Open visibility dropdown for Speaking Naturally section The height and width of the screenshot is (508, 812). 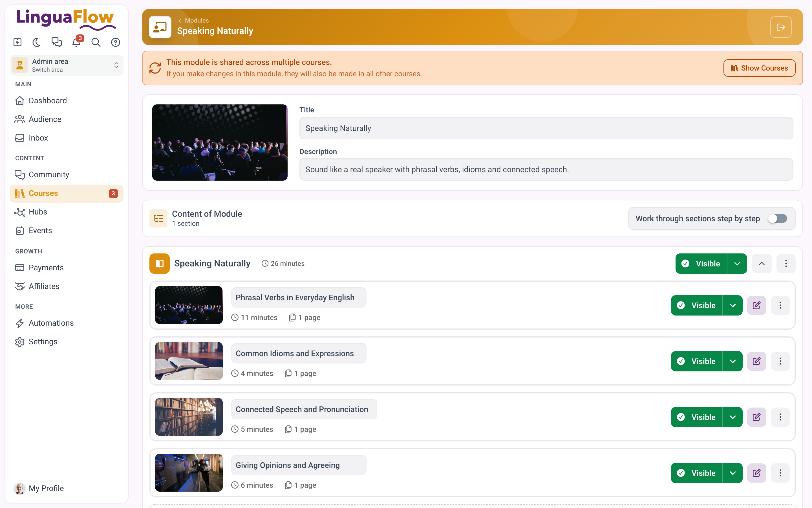coord(737,264)
